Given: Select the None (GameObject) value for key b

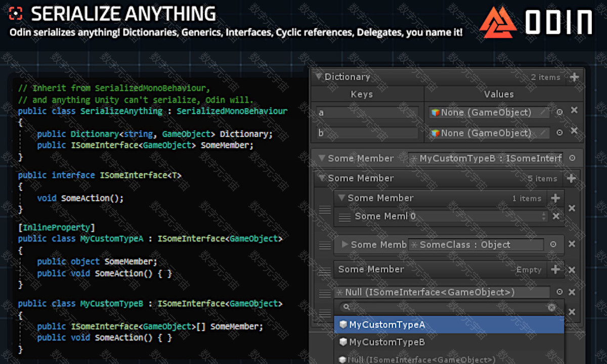Looking at the screenshot, I should point(489,133).
